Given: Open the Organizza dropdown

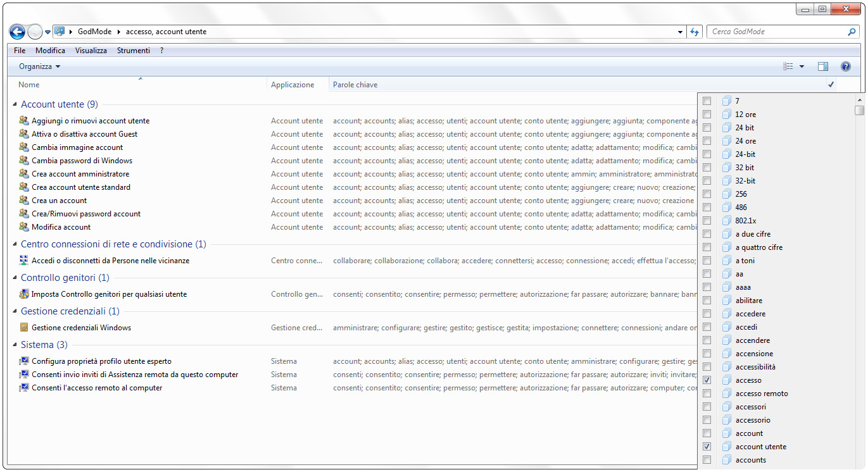Looking at the screenshot, I should pyautogui.click(x=39, y=66).
